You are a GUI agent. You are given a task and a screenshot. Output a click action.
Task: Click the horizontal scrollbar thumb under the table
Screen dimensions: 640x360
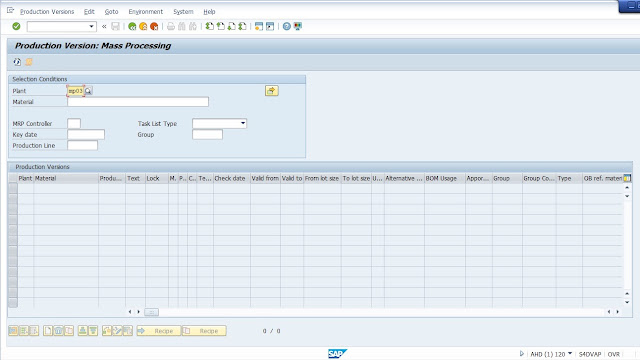point(151,312)
